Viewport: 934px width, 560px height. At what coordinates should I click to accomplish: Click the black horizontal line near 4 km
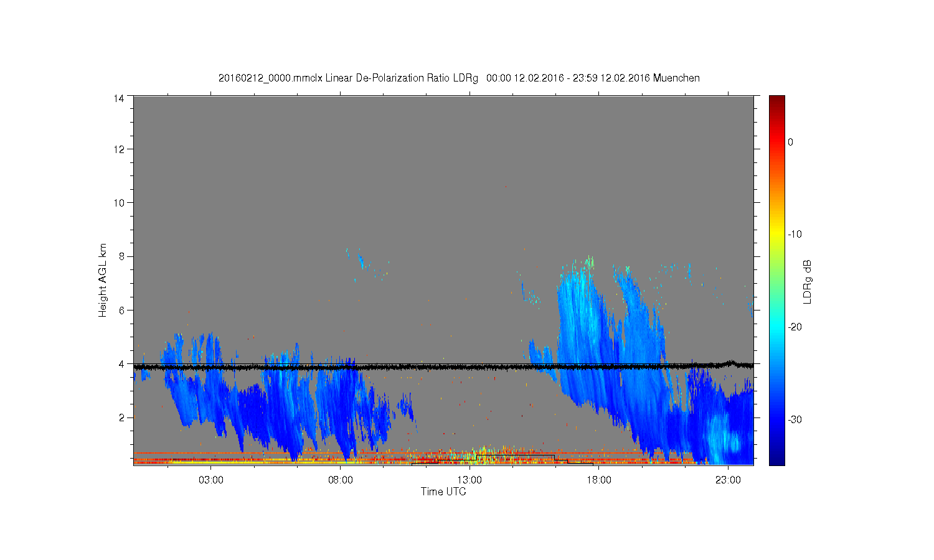click(443, 367)
